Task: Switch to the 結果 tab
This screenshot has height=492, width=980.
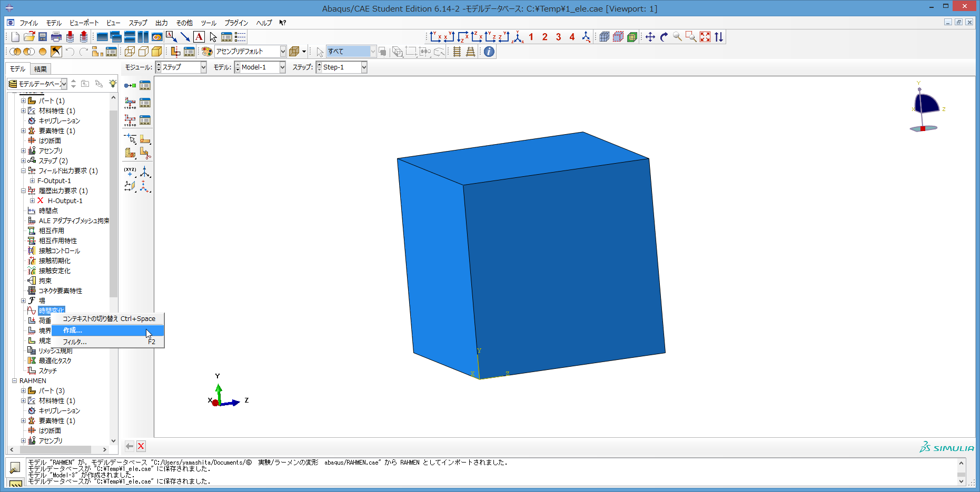Action: tap(41, 69)
